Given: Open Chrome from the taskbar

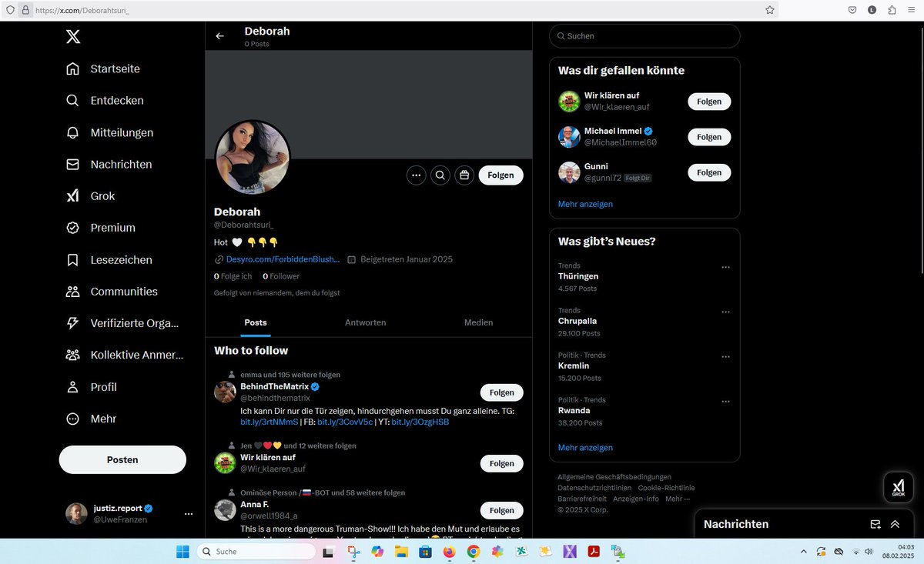Looking at the screenshot, I should [474, 552].
